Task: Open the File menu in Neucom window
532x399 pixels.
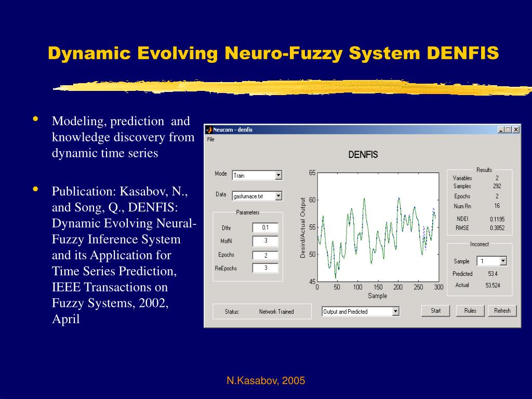Action: coord(211,139)
